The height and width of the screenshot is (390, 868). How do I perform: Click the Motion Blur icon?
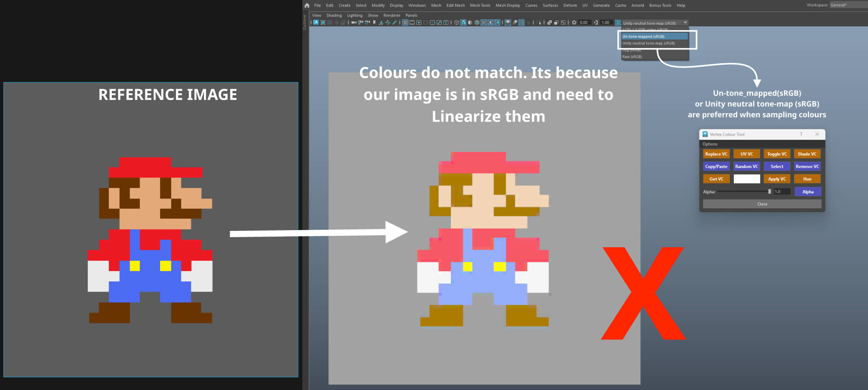coord(515,23)
